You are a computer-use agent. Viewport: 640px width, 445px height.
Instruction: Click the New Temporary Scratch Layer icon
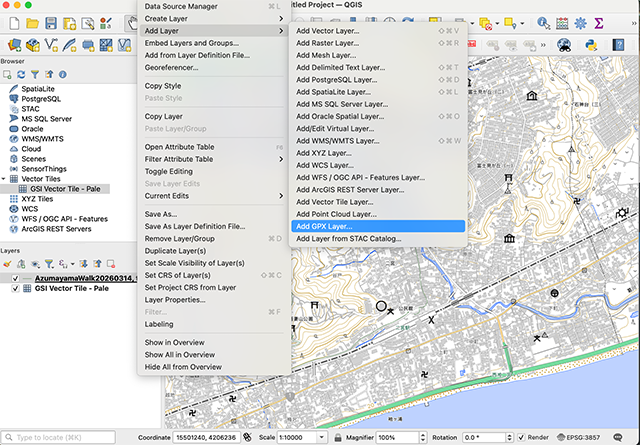pyautogui.click(x=88, y=45)
